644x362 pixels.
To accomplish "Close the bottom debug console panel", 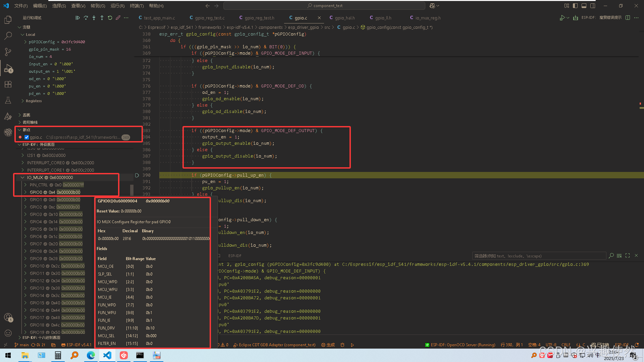I will (636, 256).
